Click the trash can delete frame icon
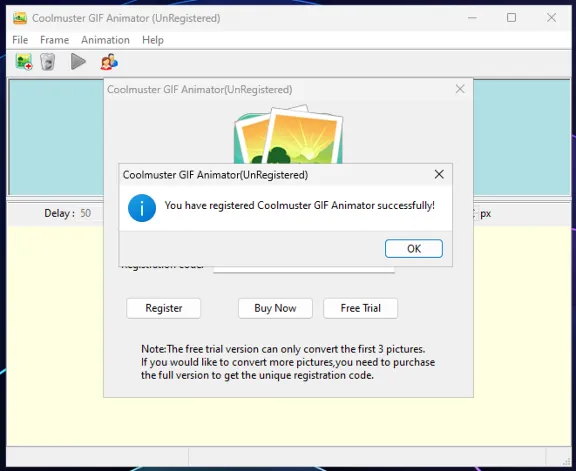This screenshot has width=576, height=471. click(47, 62)
